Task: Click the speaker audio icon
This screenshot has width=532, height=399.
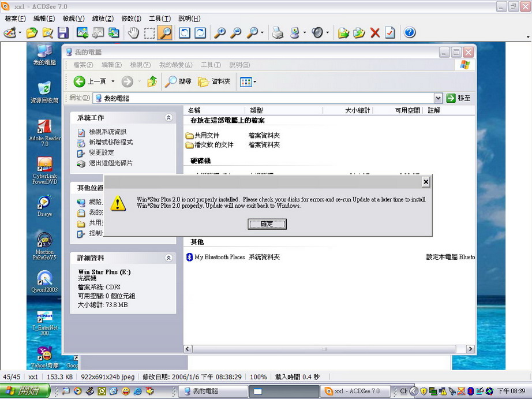Action: point(317,32)
